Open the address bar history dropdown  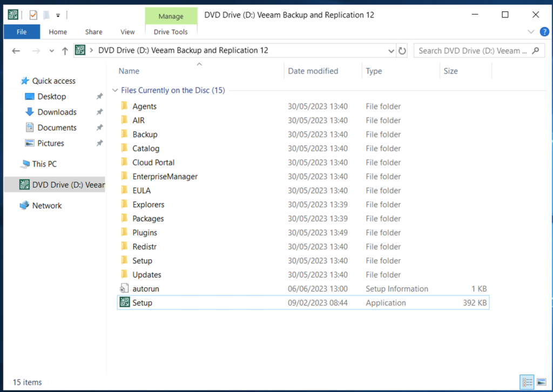pyautogui.click(x=390, y=50)
